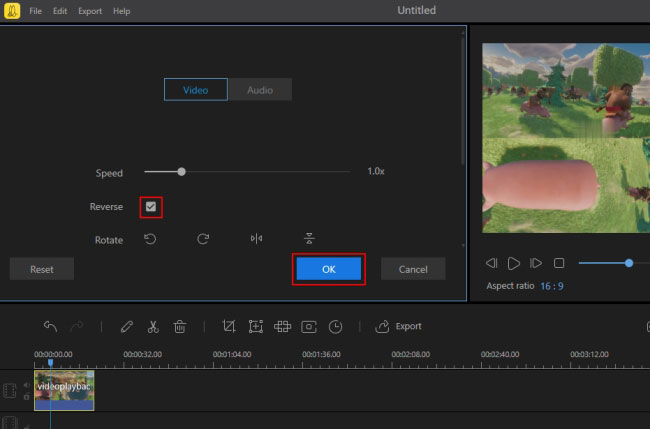Viewport: 650px width, 429px height.
Task: Rotate video clockwise
Action: click(x=203, y=239)
